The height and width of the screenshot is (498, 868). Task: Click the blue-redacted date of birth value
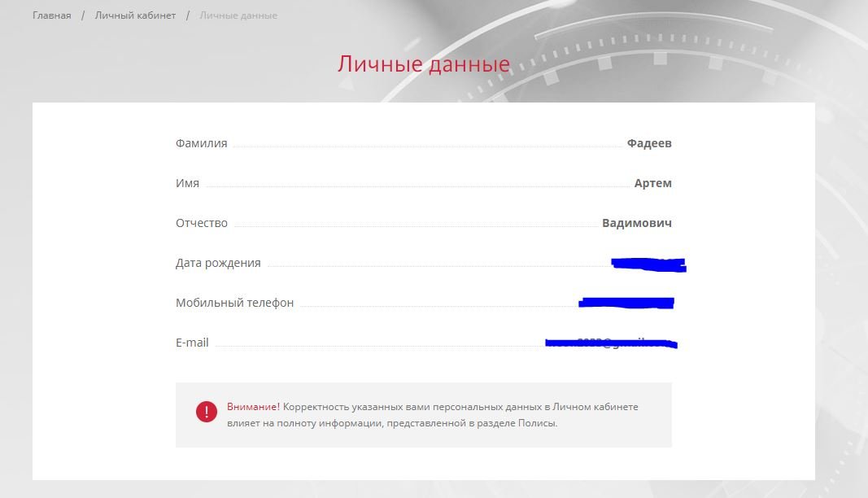[648, 264]
